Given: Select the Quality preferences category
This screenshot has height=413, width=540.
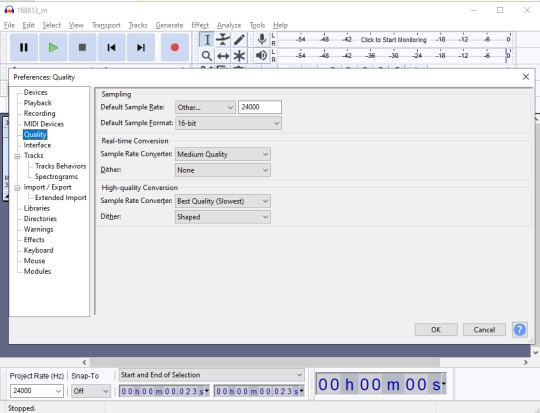Looking at the screenshot, I should [x=35, y=134].
